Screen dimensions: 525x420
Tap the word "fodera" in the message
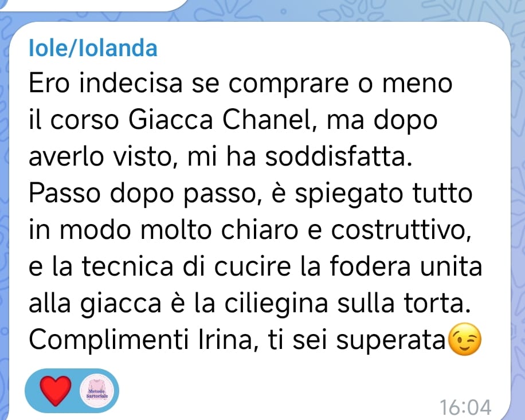click(370, 266)
